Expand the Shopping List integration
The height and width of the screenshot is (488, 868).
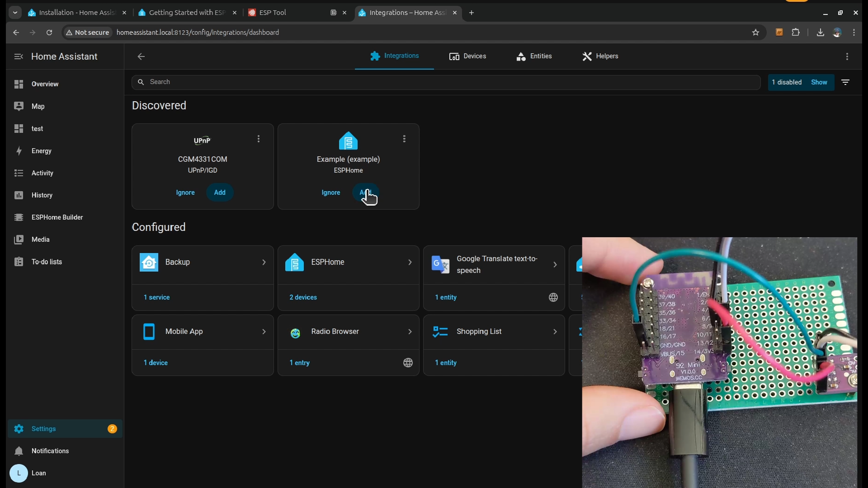tap(494, 332)
